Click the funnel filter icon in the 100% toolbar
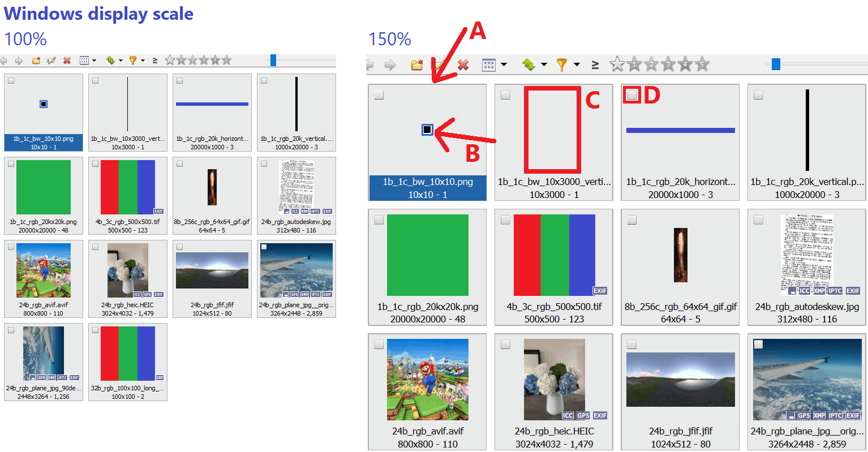This screenshot has height=452, width=868. click(133, 61)
